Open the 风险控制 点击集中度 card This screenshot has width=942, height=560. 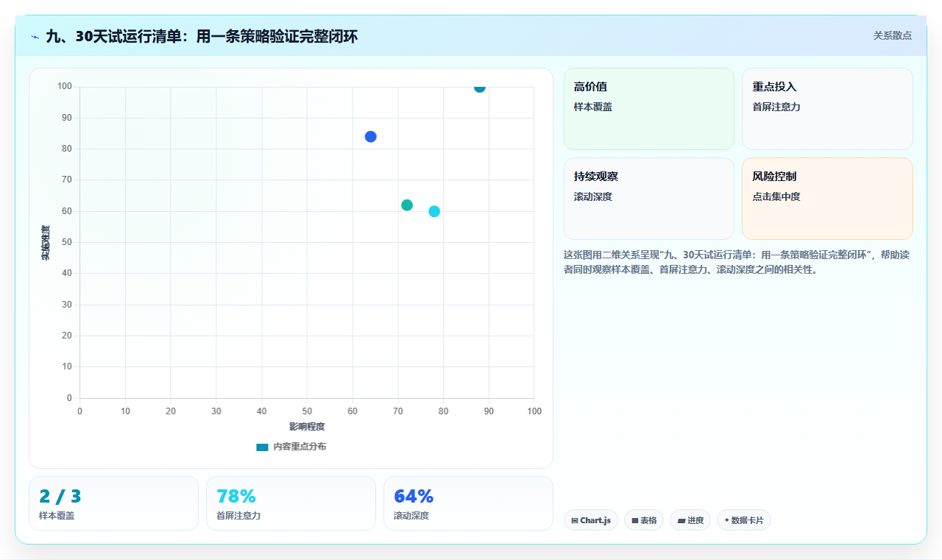(x=827, y=199)
